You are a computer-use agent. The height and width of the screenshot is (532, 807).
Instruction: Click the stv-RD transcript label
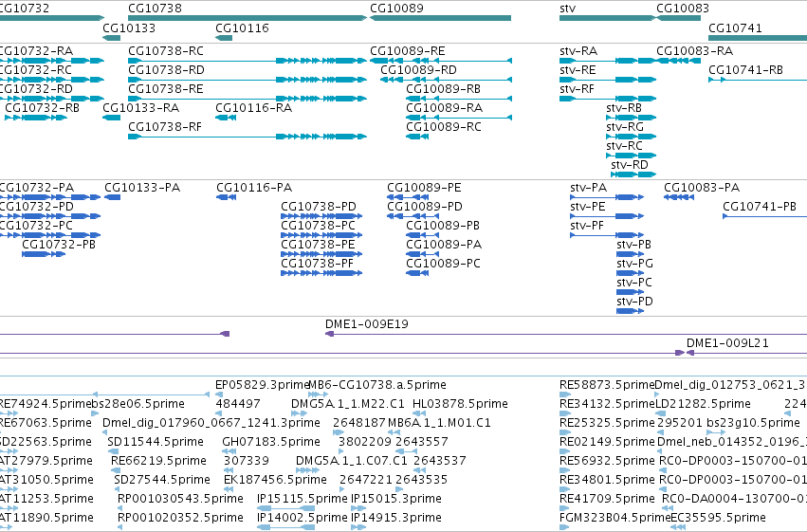tap(630, 165)
